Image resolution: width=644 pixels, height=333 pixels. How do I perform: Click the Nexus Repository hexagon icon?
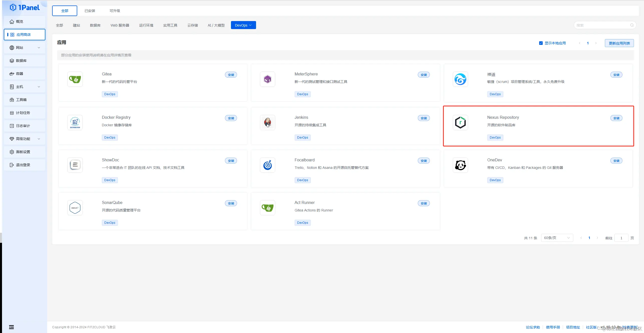(460, 123)
